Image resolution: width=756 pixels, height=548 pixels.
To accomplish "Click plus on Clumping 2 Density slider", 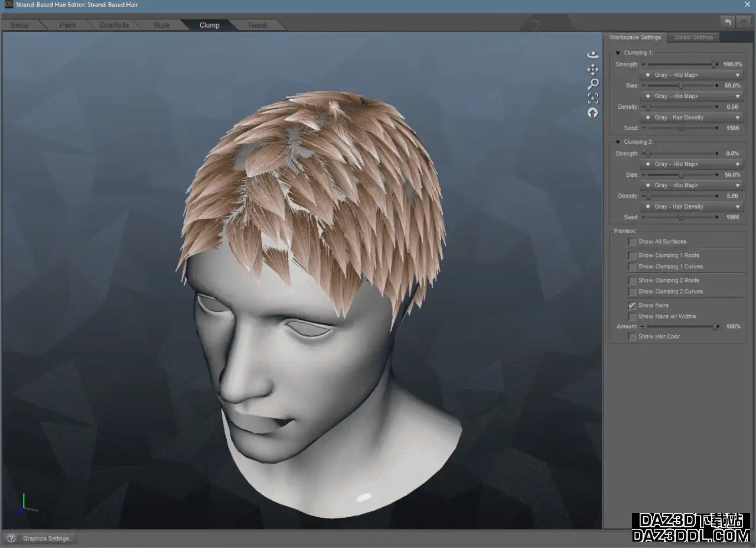I will tap(717, 196).
